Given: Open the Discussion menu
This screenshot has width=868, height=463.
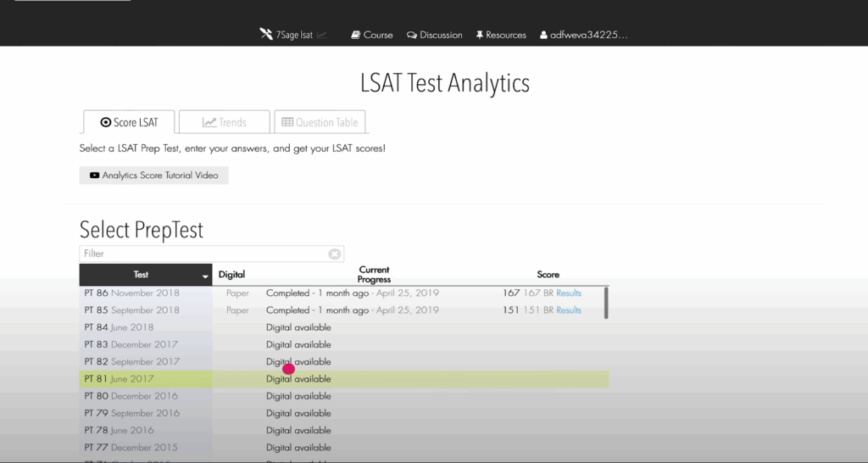Looking at the screenshot, I should [435, 35].
